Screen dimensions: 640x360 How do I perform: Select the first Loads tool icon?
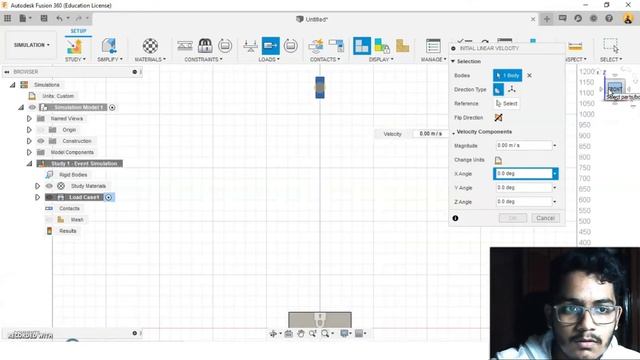[250, 46]
